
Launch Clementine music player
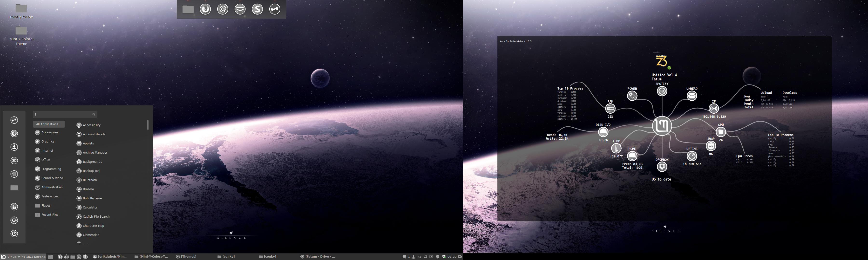click(x=88, y=235)
